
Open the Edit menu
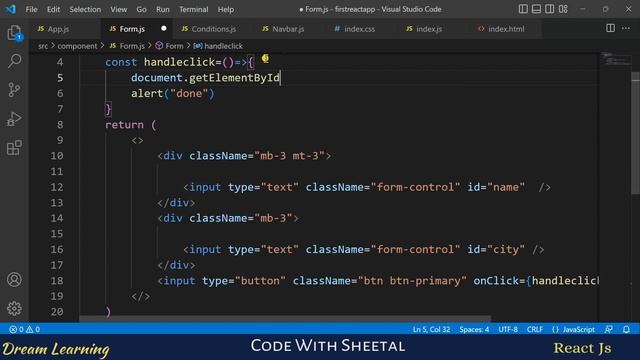pyautogui.click(x=53, y=9)
